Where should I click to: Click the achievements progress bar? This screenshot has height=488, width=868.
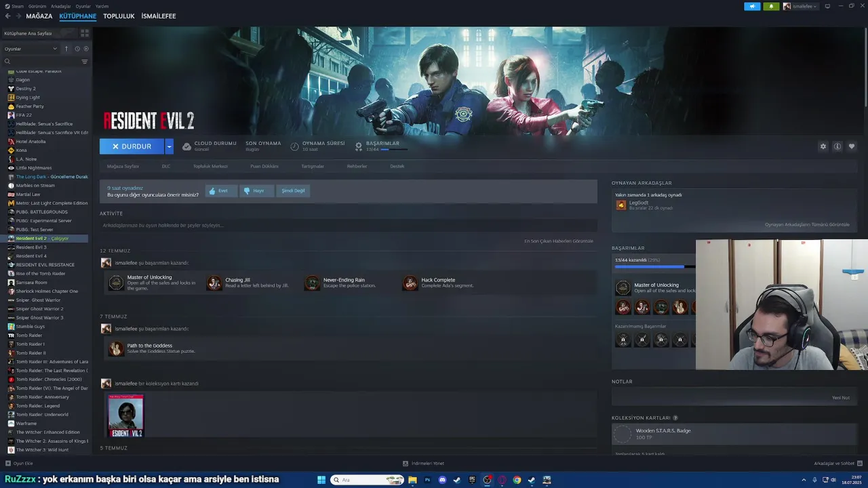click(x=654, y=266)
